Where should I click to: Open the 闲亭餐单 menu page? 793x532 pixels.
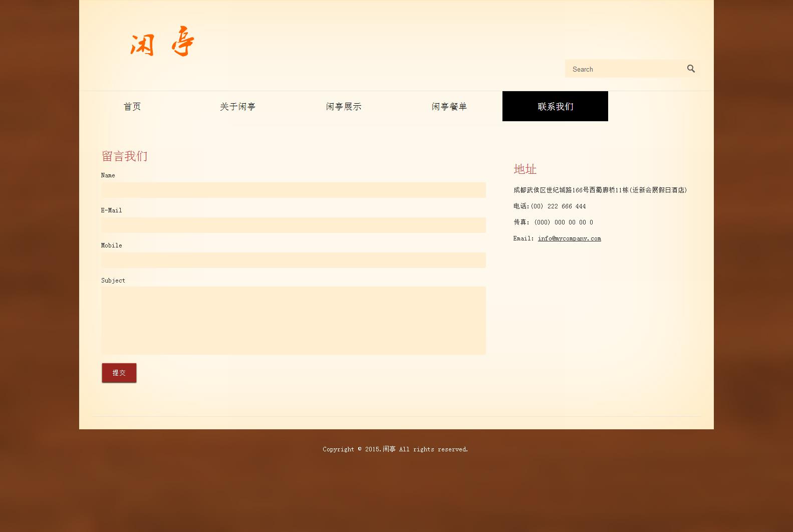pos(449,106)
